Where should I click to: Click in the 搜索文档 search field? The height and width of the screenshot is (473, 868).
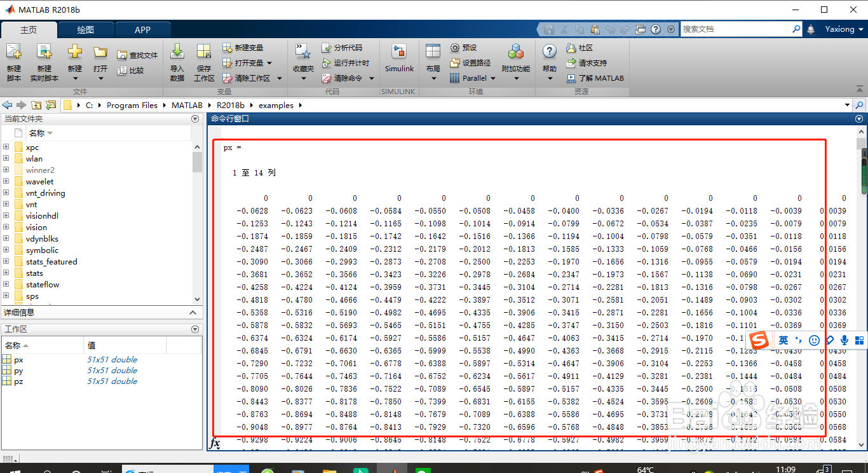coord(736,29)
